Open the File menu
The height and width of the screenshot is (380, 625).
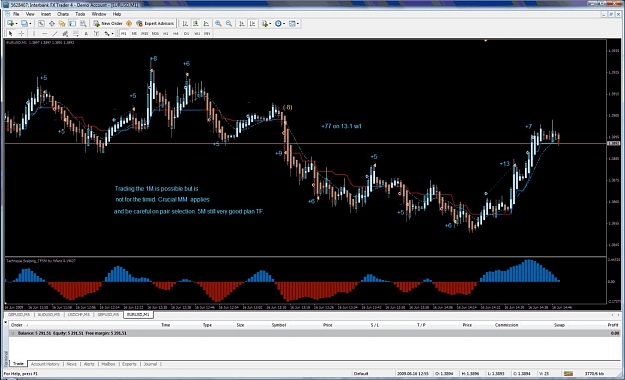pos(16,14)
